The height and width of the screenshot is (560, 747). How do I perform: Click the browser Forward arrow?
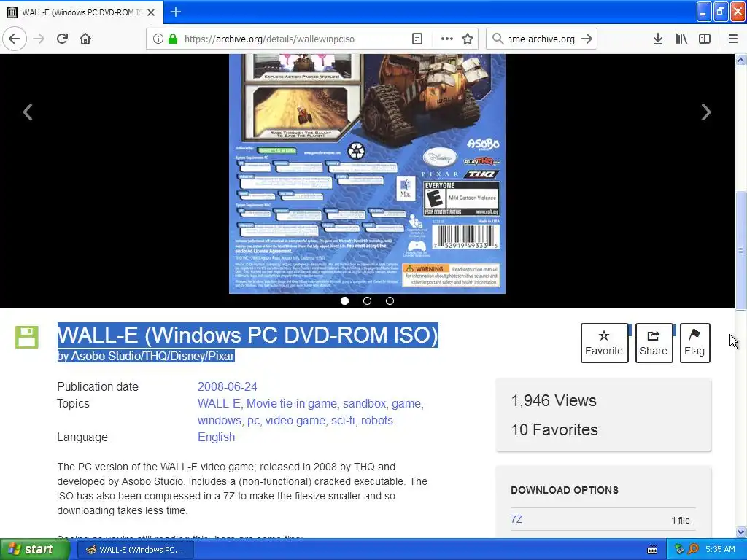pyautogui.click(x=39, y=39)
